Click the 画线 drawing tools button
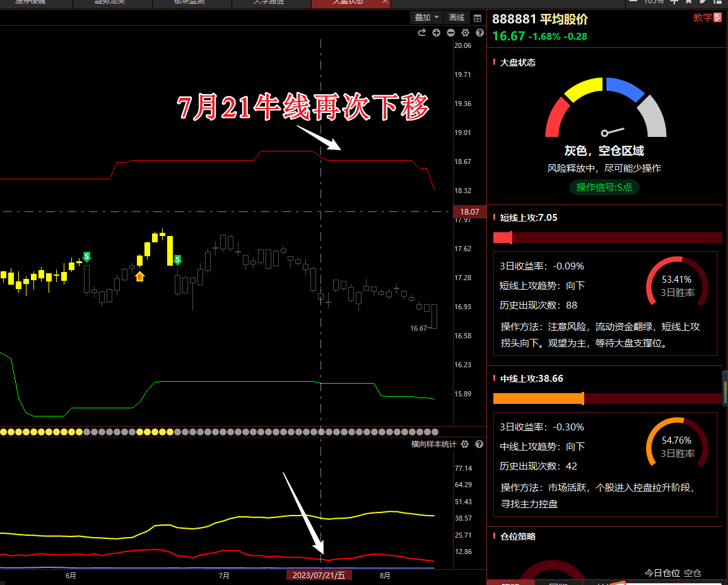728x585 pixels. [x=457, y=18]
